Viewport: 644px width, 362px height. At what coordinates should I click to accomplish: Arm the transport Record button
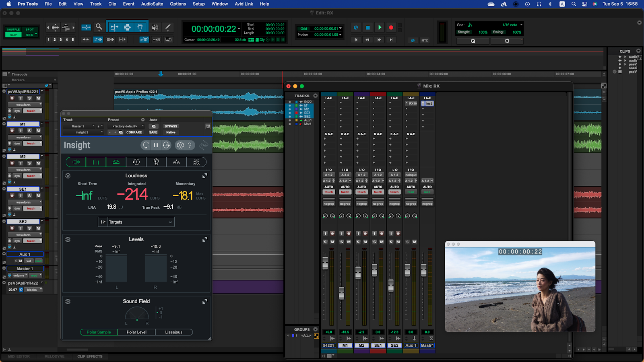pyautogui.click(x=391, y=27)
